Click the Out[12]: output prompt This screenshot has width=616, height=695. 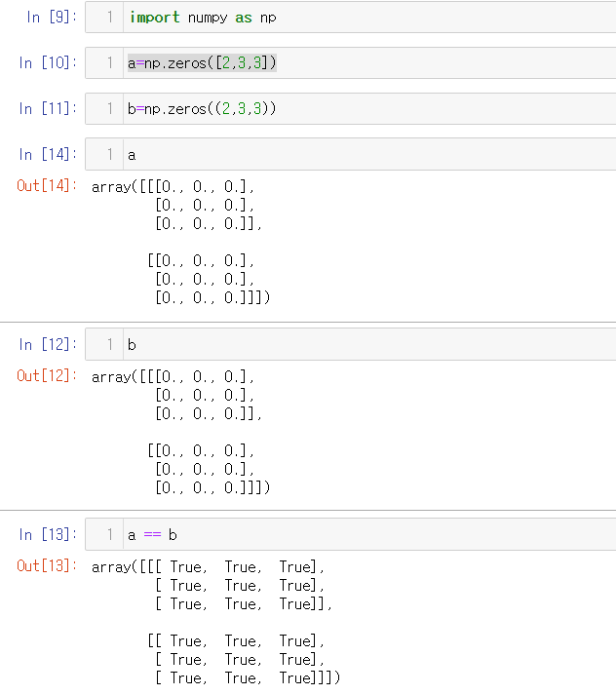(x=47, y=375)
